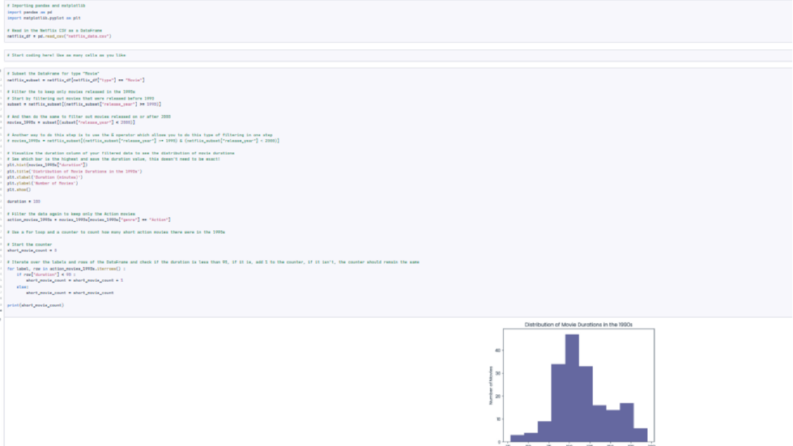Click the '# Start the counter' comment
Viewport: 793px width, 446px height.
(x=29, y=245)
